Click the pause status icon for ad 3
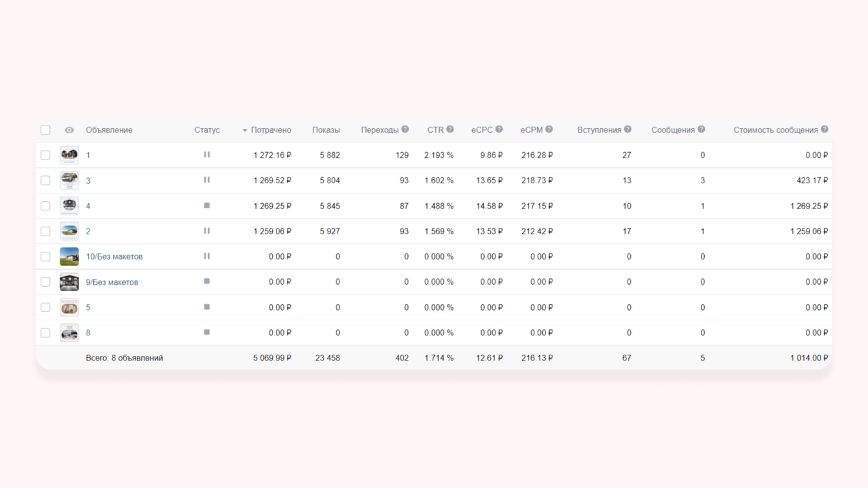This screenshot has height=488, width=868. click(207, 180)
